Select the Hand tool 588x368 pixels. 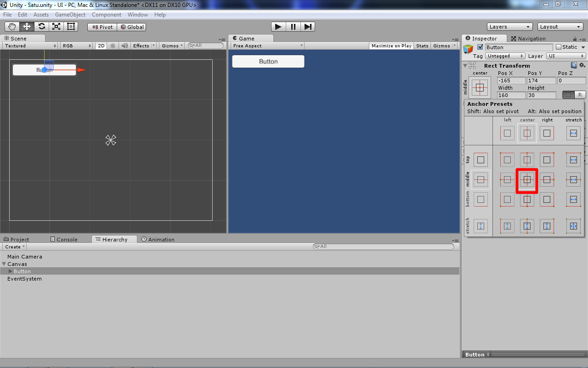click(11, 26)
